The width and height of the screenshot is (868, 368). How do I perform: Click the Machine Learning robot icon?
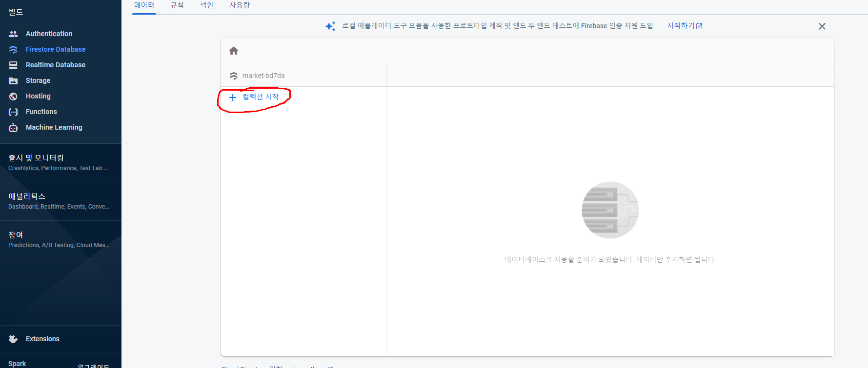pos(13,127)
